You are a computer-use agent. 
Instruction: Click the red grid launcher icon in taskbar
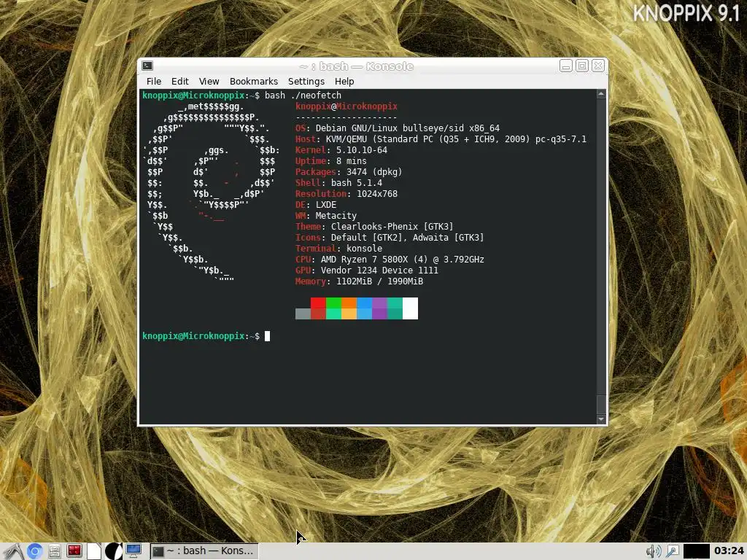tap(74, 551)
